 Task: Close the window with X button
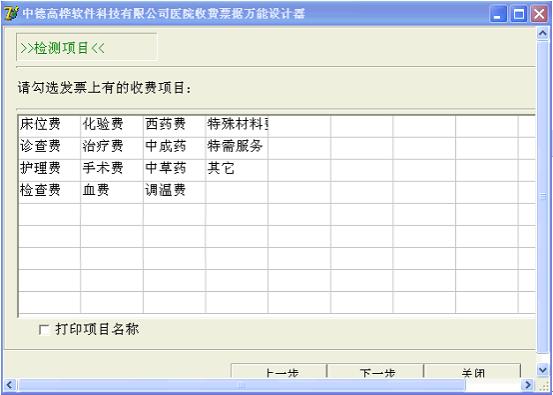(539, 14)
